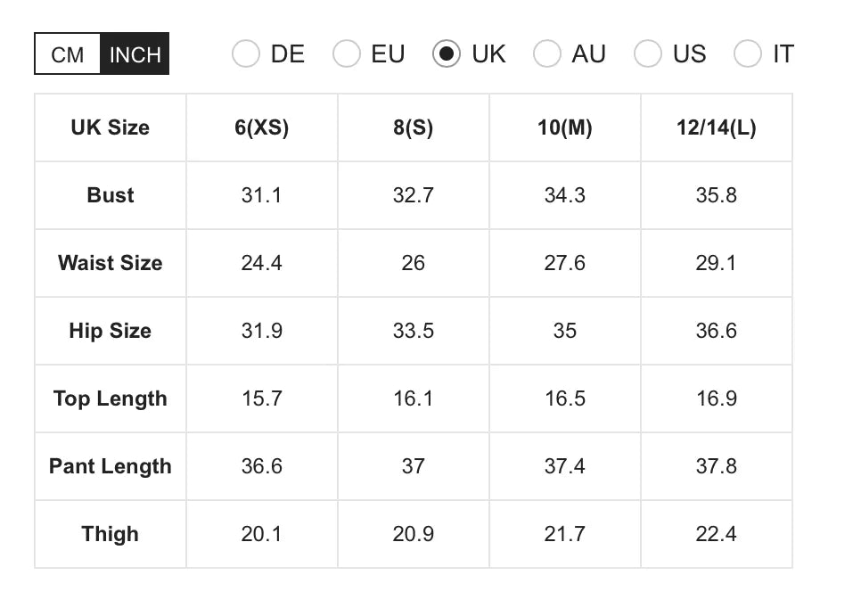Keep INCH units enabled
The height and width of the screenshot is (616, 861).
(x=135, y=53)
